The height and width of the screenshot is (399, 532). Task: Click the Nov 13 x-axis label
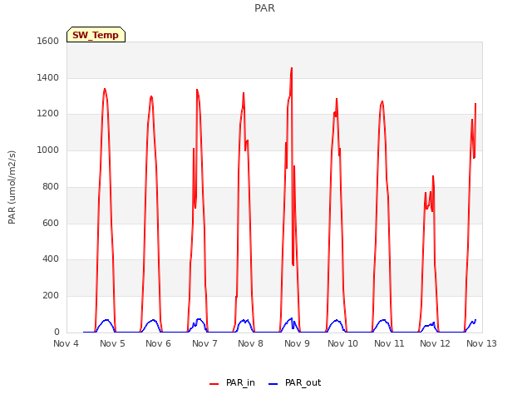(481, 343)
